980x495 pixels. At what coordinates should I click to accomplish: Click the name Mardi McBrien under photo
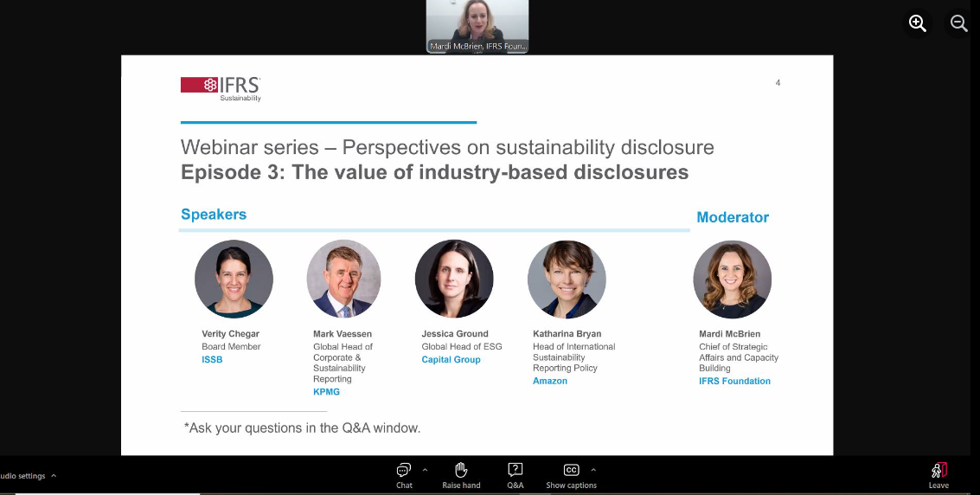coord(729,334)
